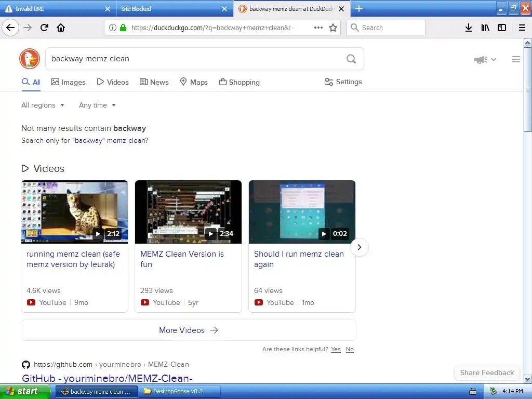Viewport: 532px width, 399px height.
Task: Open page actions three-dot menu
Action: coord(318,28)
